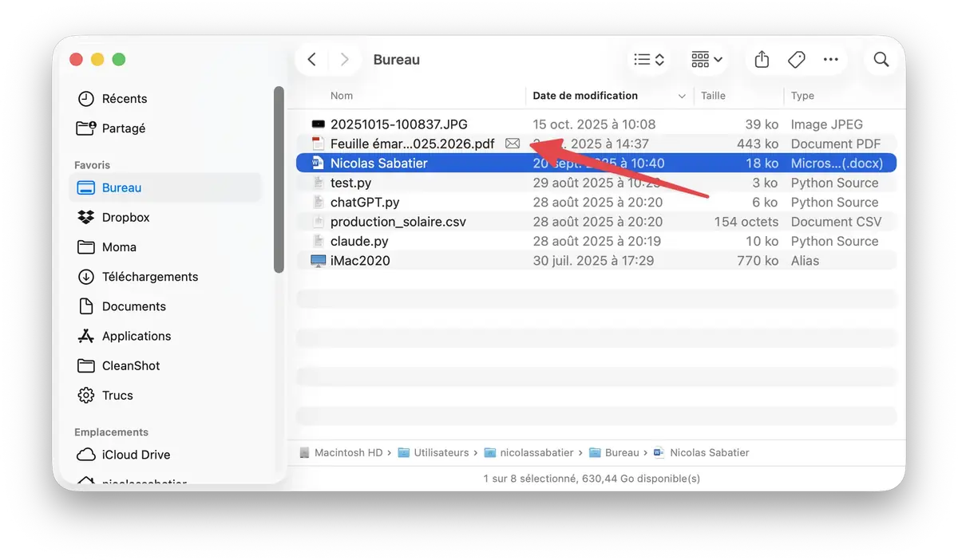Open the grouping dropdown chevron in the toolbar
Screen dimensions: 958x560
pos(717,59)
